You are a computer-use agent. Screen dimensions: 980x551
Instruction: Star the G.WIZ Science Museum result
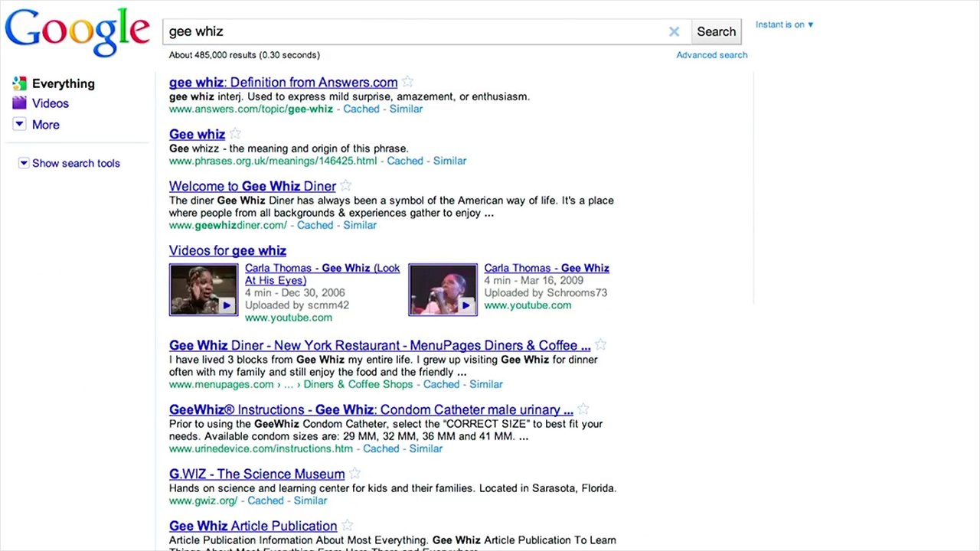(355, 473)
